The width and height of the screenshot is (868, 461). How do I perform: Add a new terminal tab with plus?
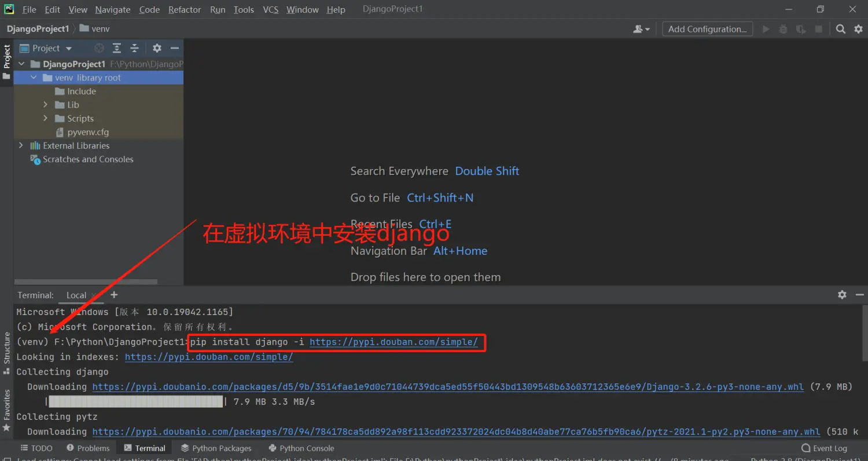click(x=114, y=295)
